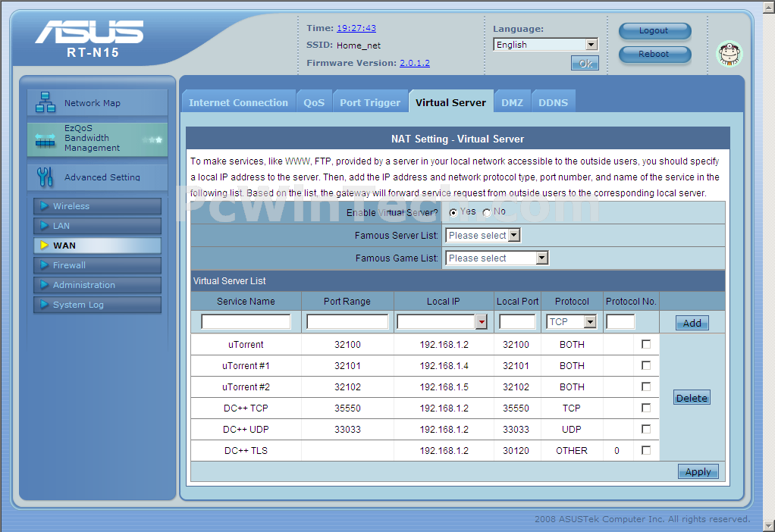Open the Local IP red arrow dropdown
This screenshot has width=775, height=532.
pyautogui.click(x=482, y=322)
